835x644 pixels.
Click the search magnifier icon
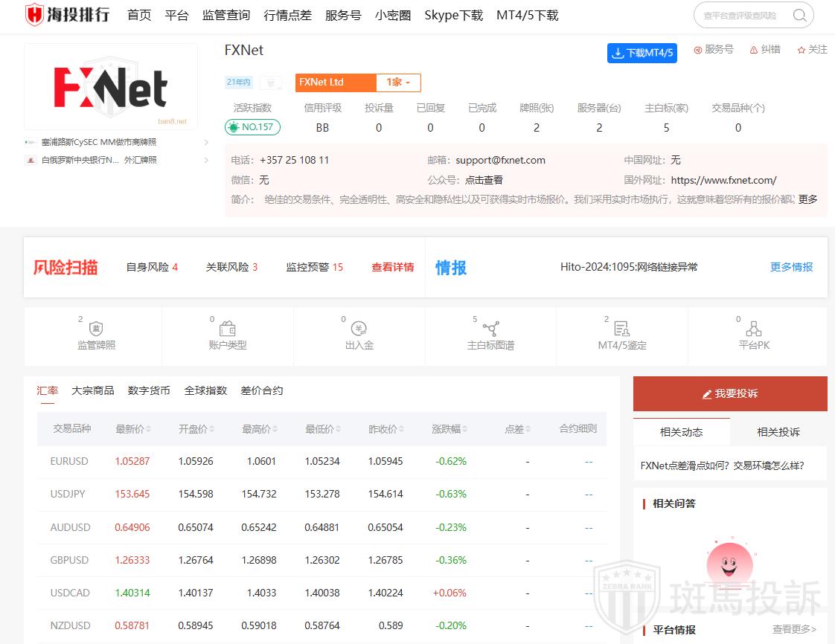coord(799,16)
